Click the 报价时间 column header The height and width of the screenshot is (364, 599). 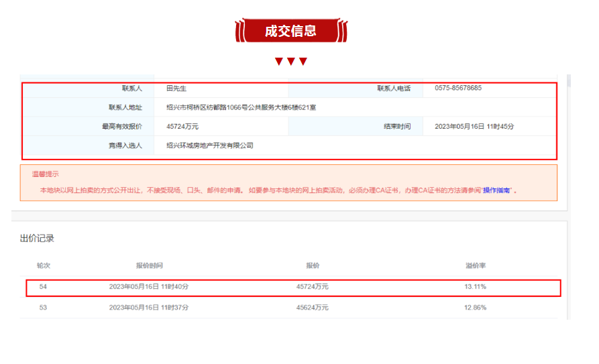click(x=149, y=266)
